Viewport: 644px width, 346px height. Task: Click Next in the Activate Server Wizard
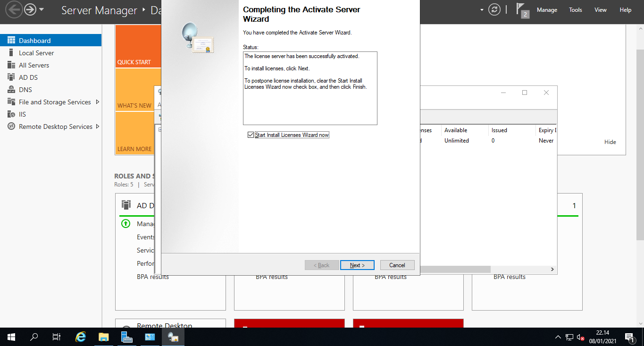point(357,265)
